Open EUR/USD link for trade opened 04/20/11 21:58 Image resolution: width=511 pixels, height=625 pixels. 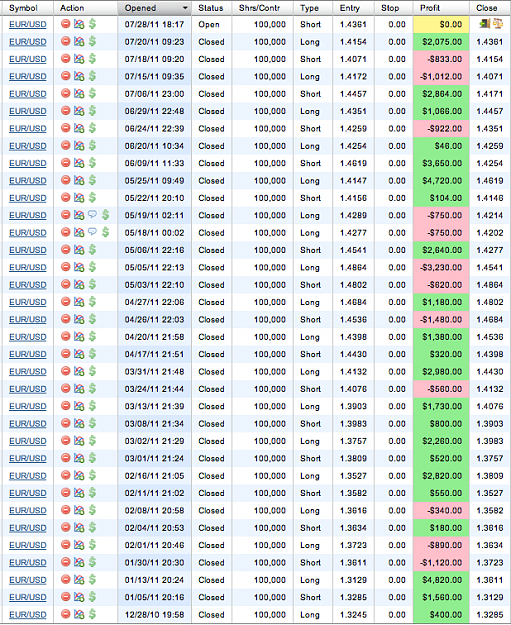[28, 337]
